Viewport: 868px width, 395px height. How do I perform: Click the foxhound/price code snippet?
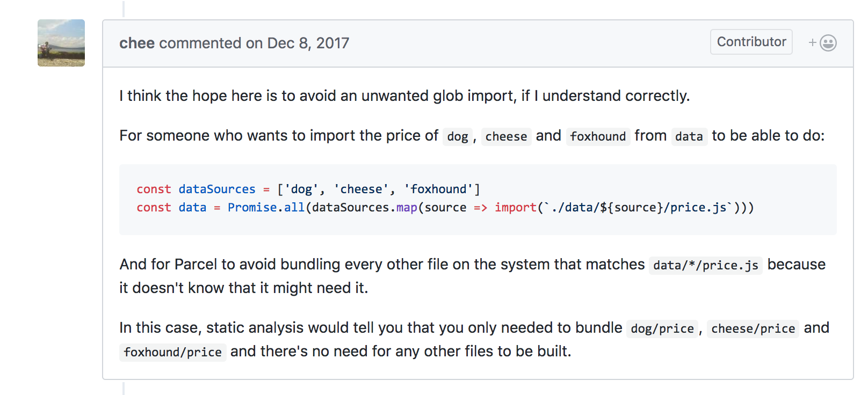[172, 353]
